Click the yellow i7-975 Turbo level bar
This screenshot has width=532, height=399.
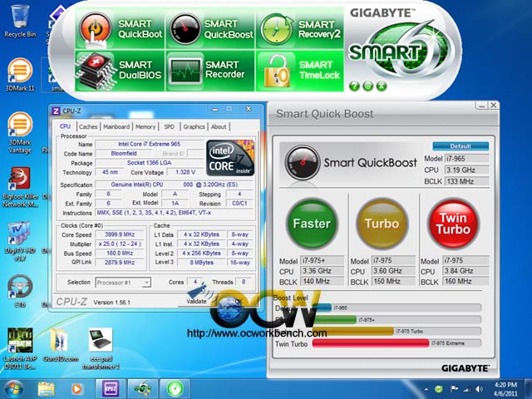pyautogui.click(x=352, y=332)
